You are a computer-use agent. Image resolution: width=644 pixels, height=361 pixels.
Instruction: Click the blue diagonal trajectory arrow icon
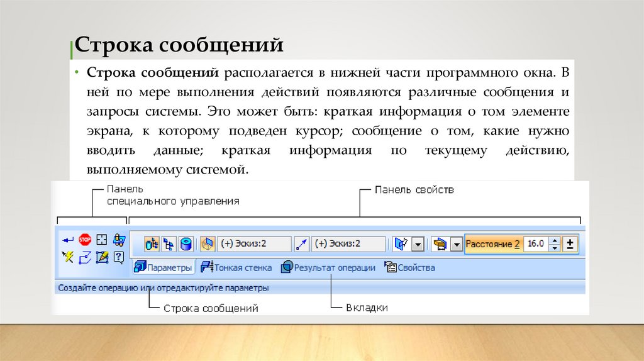click(302, 244)
